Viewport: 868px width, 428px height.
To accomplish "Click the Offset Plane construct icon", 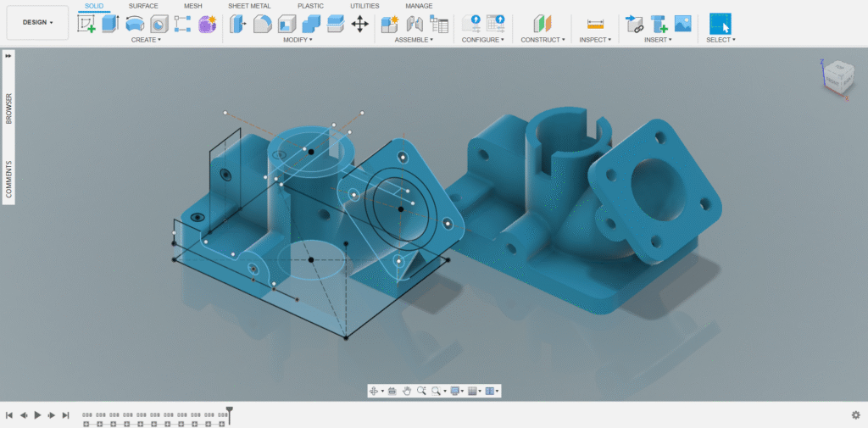I will [542, 24].
